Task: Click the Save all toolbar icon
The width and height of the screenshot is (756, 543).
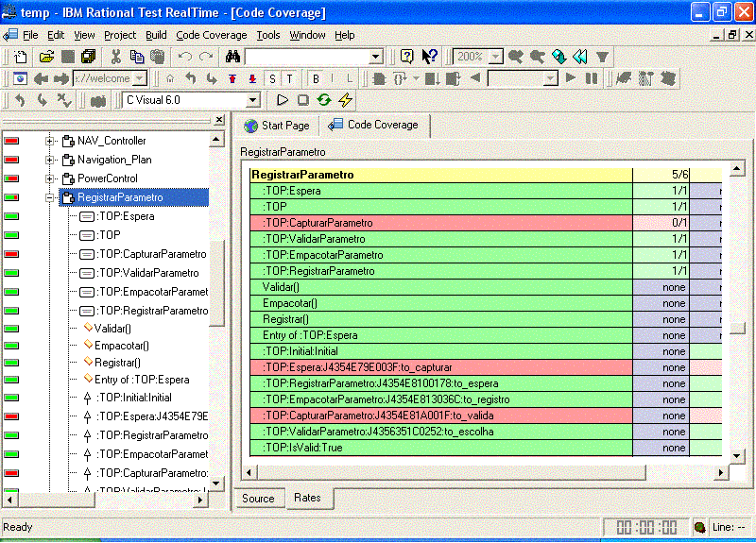Action: pos(89,57)
